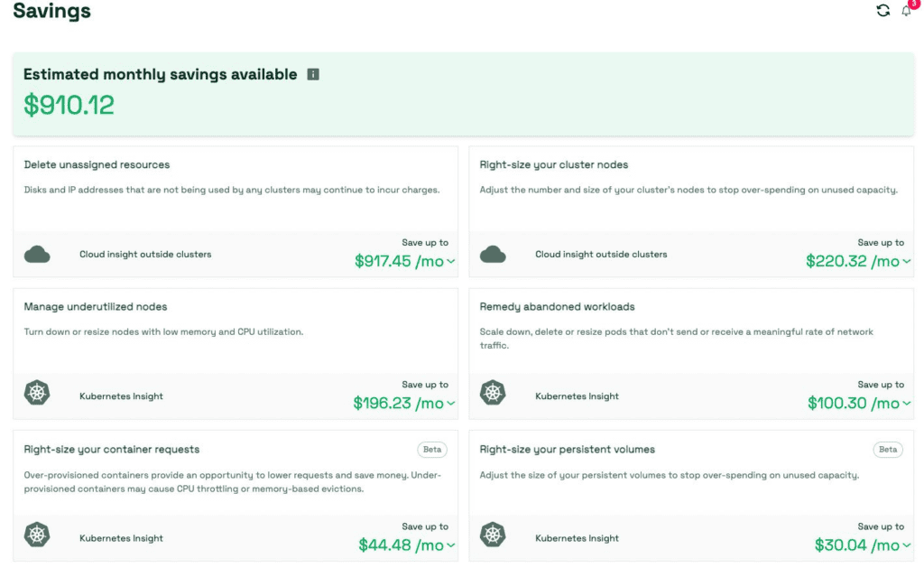Image resolution: width=924 pixels, height=568 pixels.
Task: Expand the $917.45 /mo savings dropdown
Action: pos(450,261)
